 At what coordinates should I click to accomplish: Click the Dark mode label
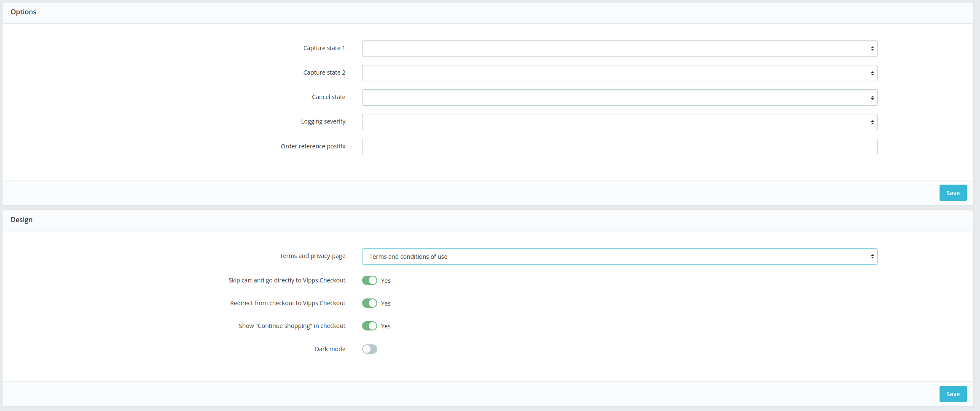click(x=330, y=349)
